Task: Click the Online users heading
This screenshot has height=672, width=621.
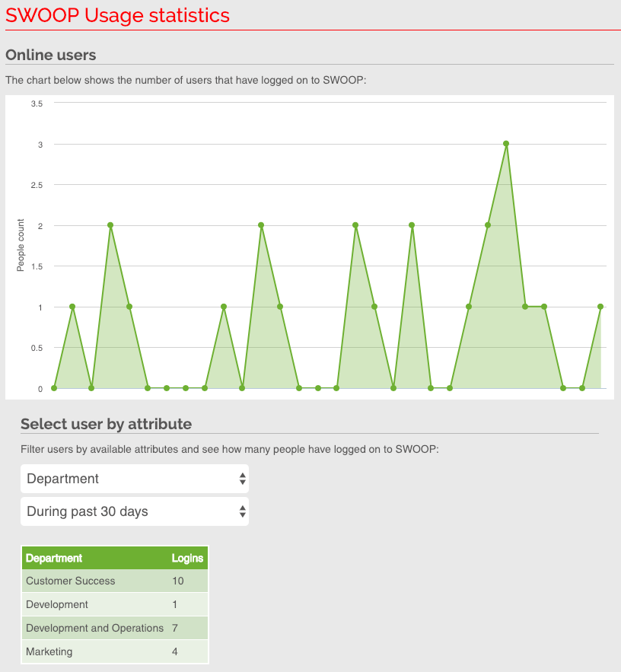Action: tap(50, 55)
